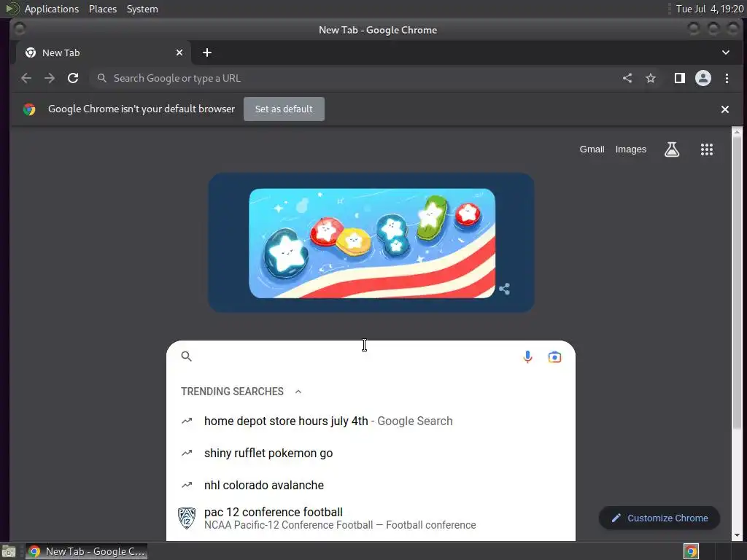Open a new tab with the plus button
Viewport: 747px width, 560px height.
[206, 52]
